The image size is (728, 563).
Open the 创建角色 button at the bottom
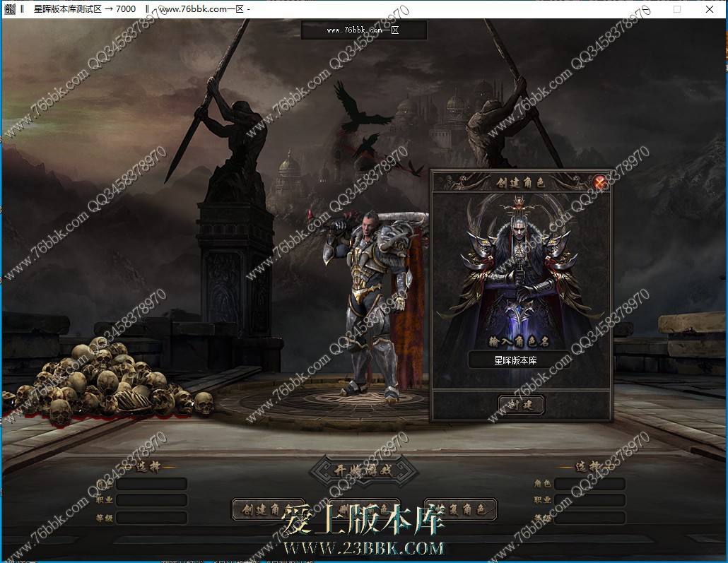(x=267, y=509)
